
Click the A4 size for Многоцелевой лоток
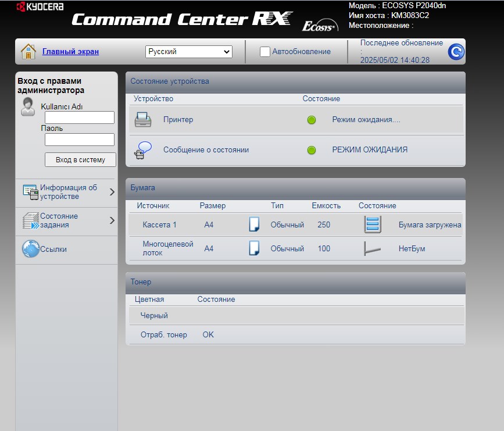point(209,248)
